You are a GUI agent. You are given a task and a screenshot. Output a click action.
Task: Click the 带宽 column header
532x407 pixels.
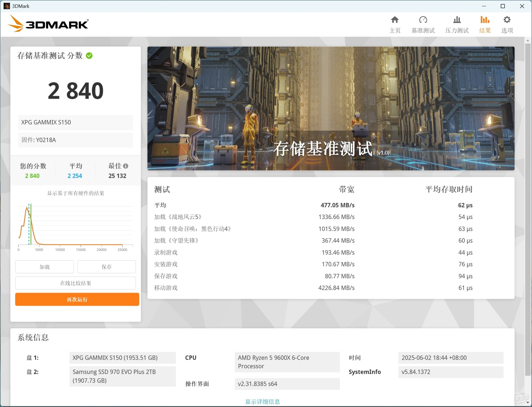[x=347, y=189]
